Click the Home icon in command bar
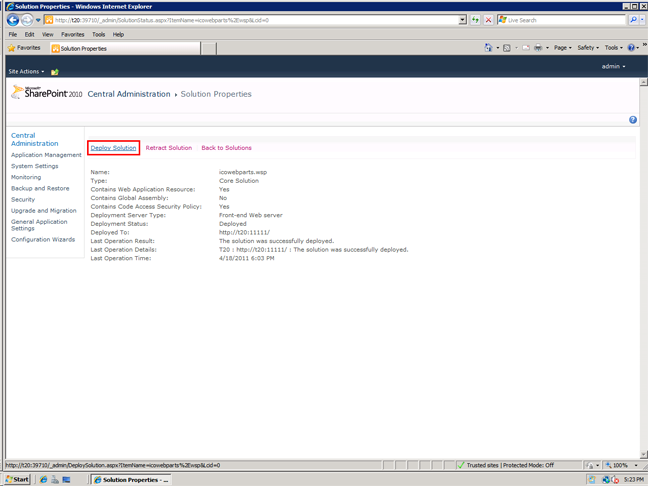648x486 pixels. [x=488, y=48]
